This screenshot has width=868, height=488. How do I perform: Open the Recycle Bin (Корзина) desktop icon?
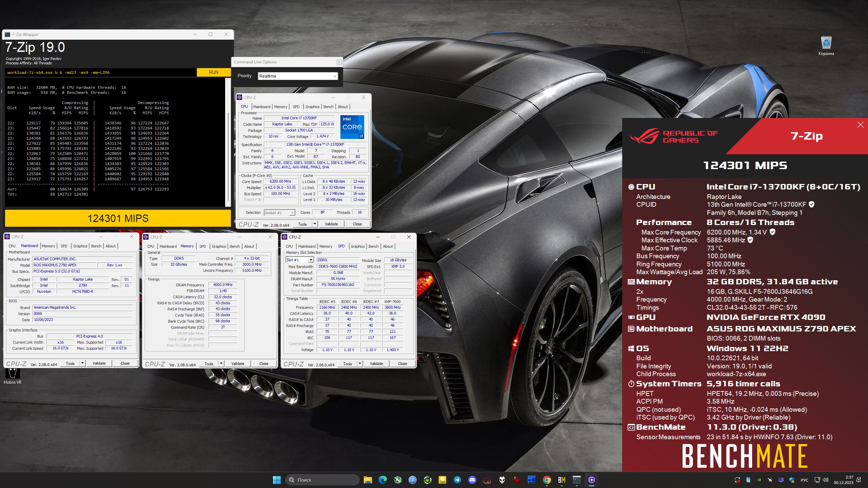[x=826, y=46]
